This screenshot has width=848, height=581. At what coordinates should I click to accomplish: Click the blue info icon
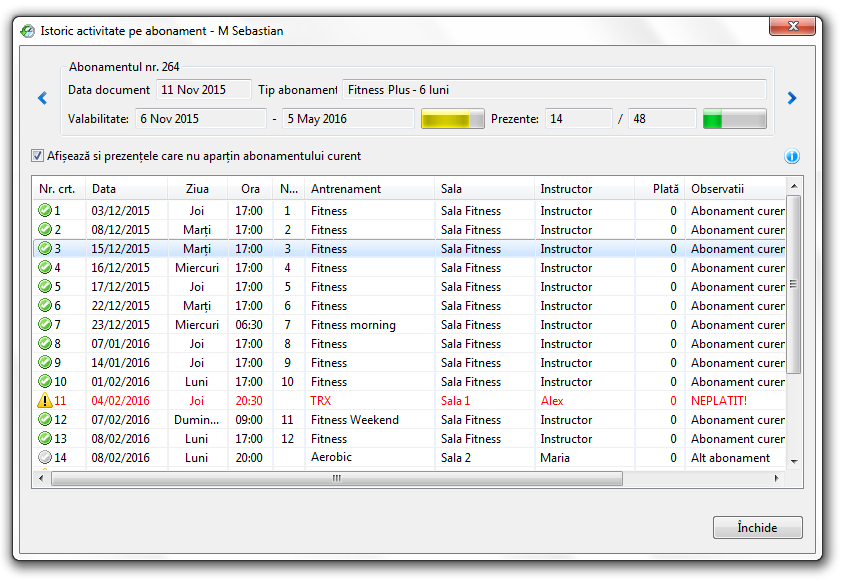pyautogui.click(x=792, y=157)
